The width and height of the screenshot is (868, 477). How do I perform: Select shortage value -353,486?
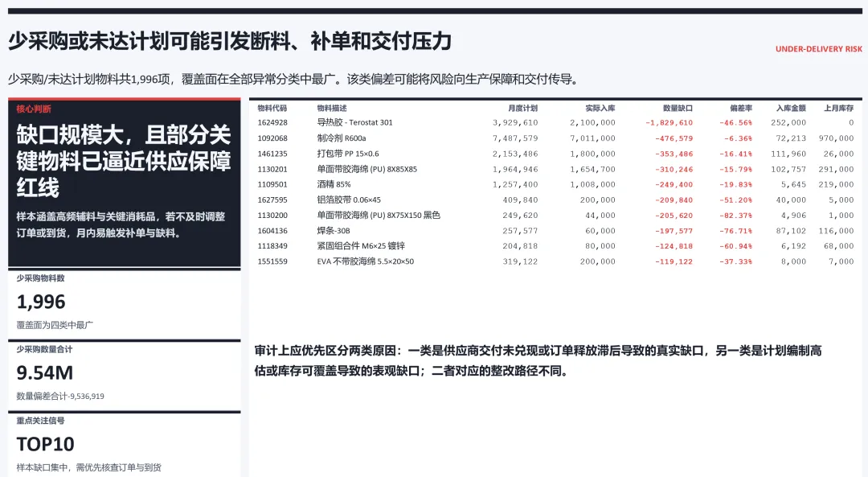tap(674, 154)
